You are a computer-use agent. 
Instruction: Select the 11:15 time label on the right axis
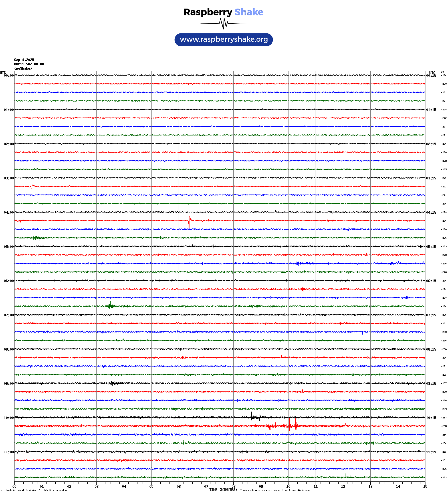pyautogui.click(x=431, y=452)
